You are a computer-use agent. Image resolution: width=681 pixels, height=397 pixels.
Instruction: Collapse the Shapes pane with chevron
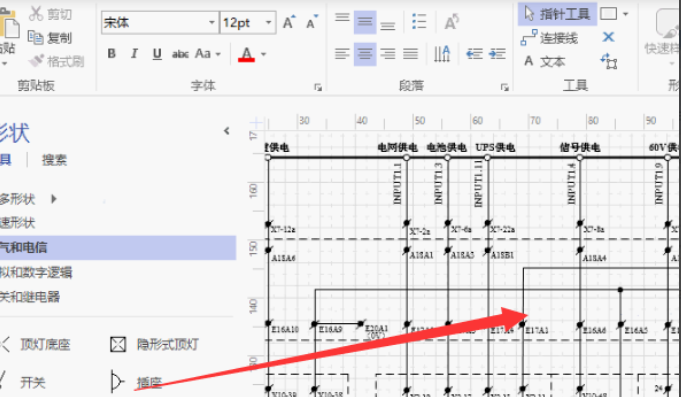click(x=227, y=131)
